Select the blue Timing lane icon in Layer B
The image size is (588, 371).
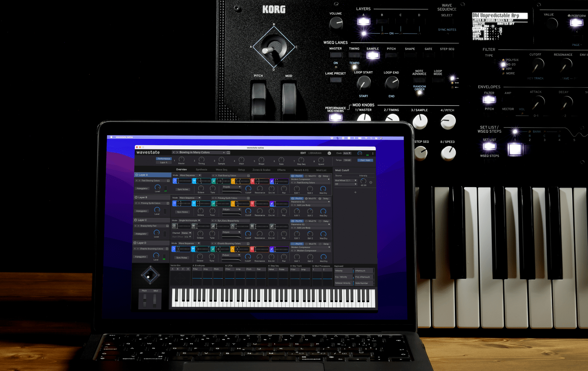174,204
